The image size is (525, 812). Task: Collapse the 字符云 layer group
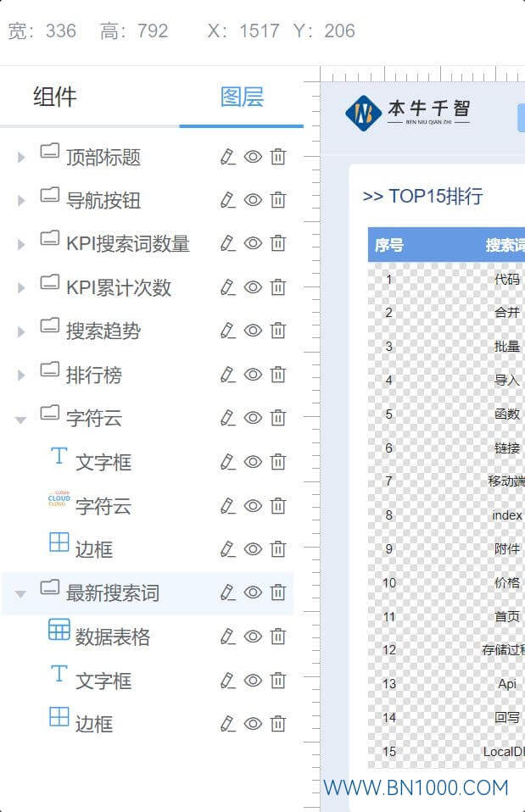(x=20, y=420)
